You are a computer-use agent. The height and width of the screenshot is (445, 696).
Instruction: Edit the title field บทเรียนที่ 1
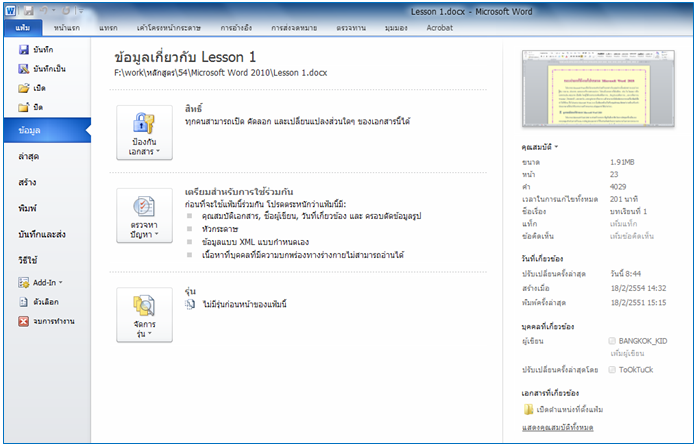[x=628, y=212]
